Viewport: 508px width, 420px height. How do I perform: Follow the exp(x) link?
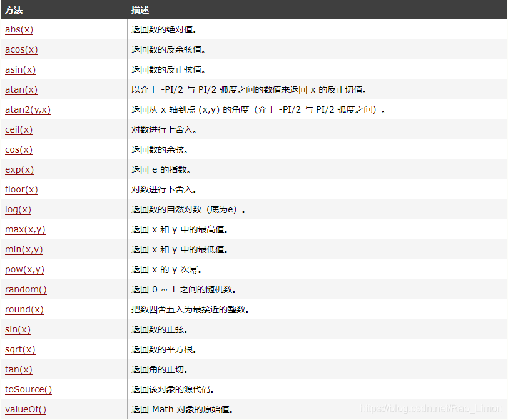tap(19, 169)
